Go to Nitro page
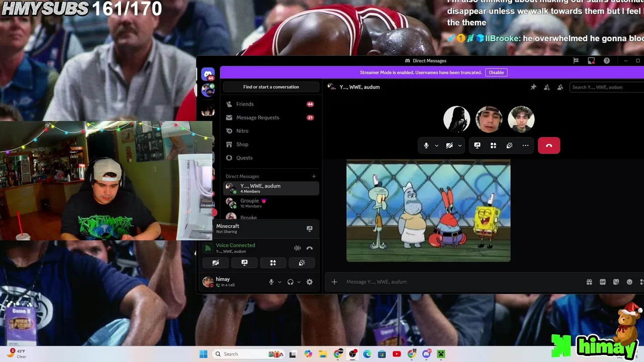The height and width of the screenshot is (362, 644). [271, 131]
